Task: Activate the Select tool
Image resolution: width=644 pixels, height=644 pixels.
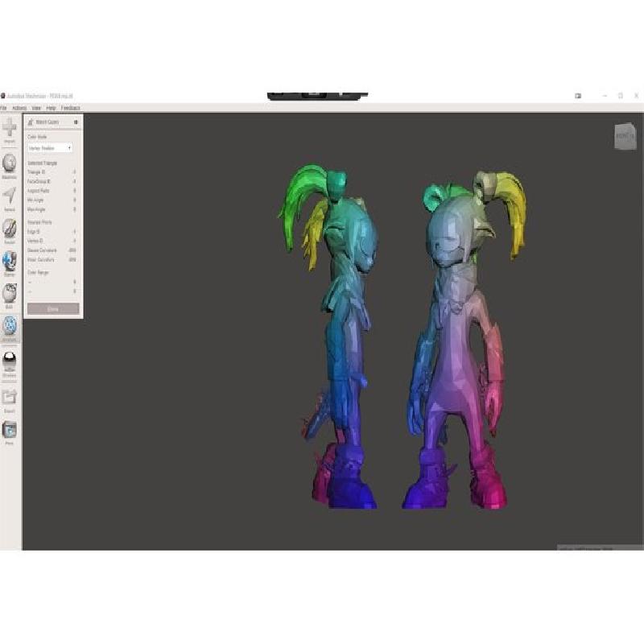Action: click(10, 196)
